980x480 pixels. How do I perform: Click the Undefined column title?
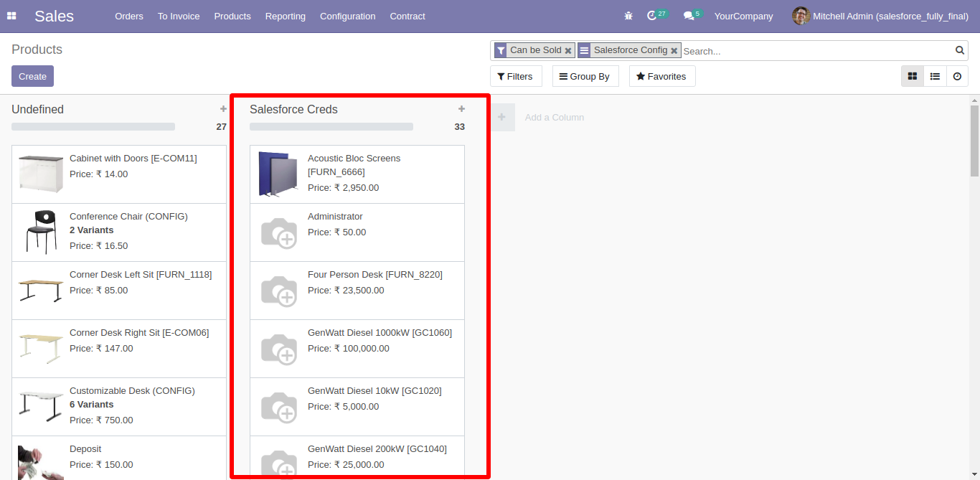tap(37, 109)
